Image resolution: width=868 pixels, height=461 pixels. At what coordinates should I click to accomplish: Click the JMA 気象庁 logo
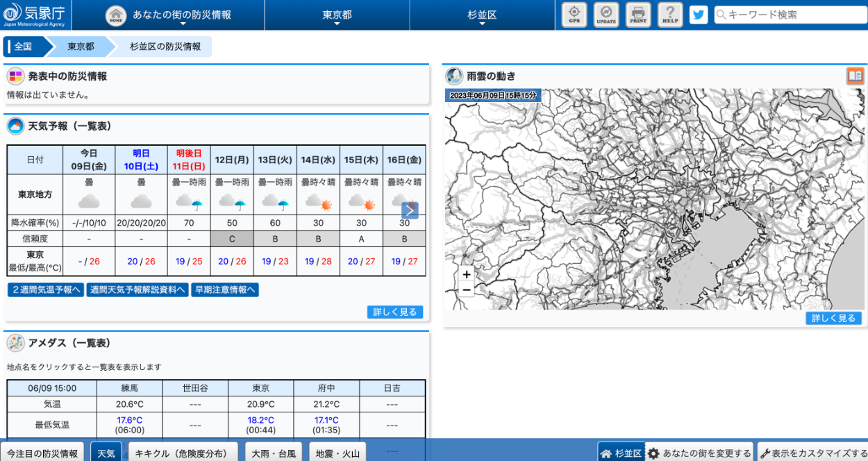pos(35,15)
